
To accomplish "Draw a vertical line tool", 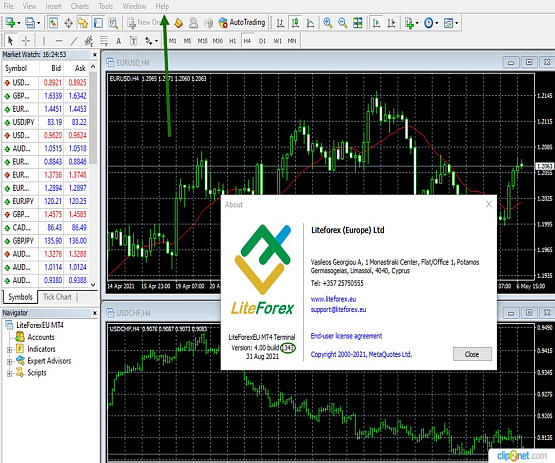I will tap(44, 41).
